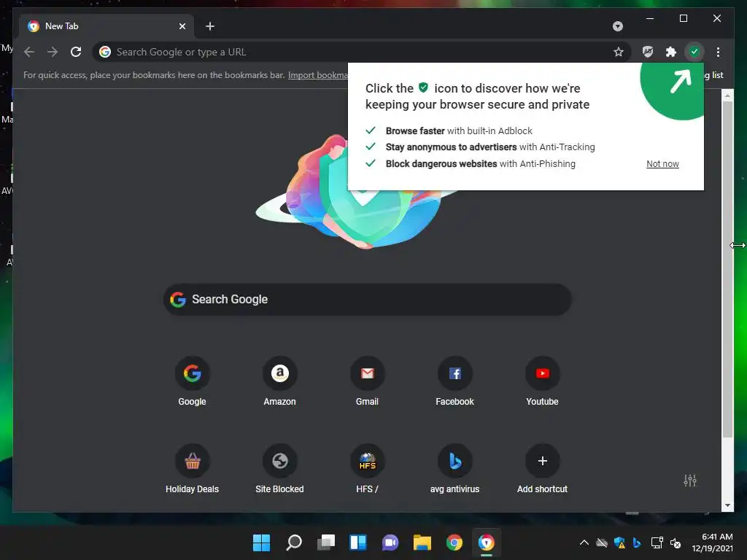Open the tab search dropdown arrow
747x560 pixels.
click(x=618, y=26)
